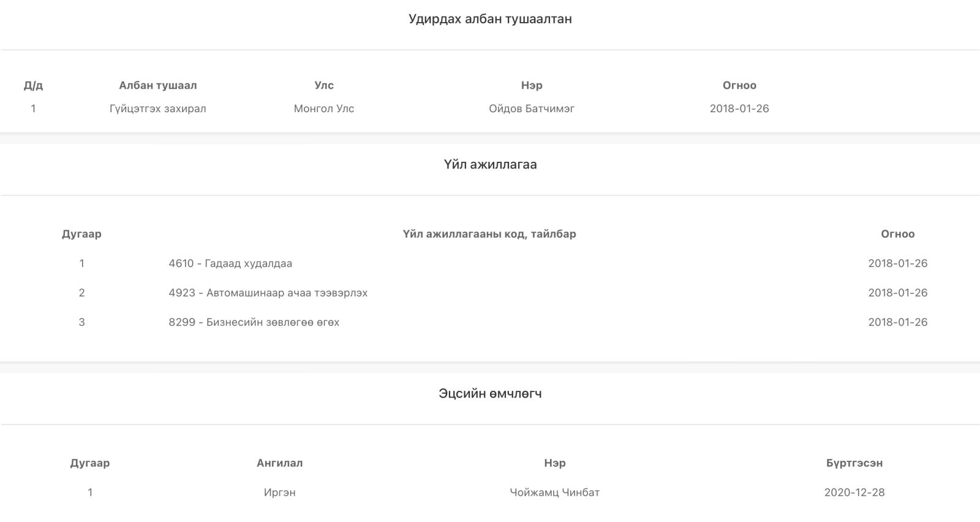Select the "Монгол Улс" country cell
The width and height of the screenshot is (980, 522).
pyautogui.click(x=323, y=108)
